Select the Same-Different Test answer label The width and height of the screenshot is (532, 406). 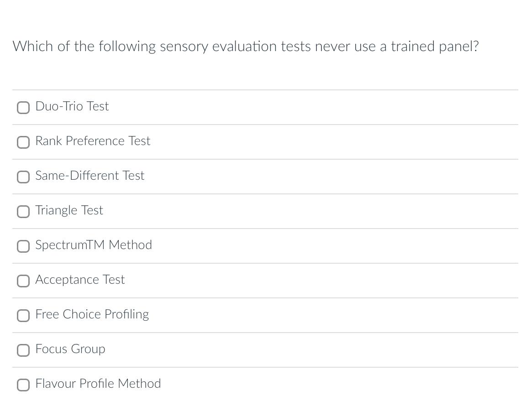(90, 176)
